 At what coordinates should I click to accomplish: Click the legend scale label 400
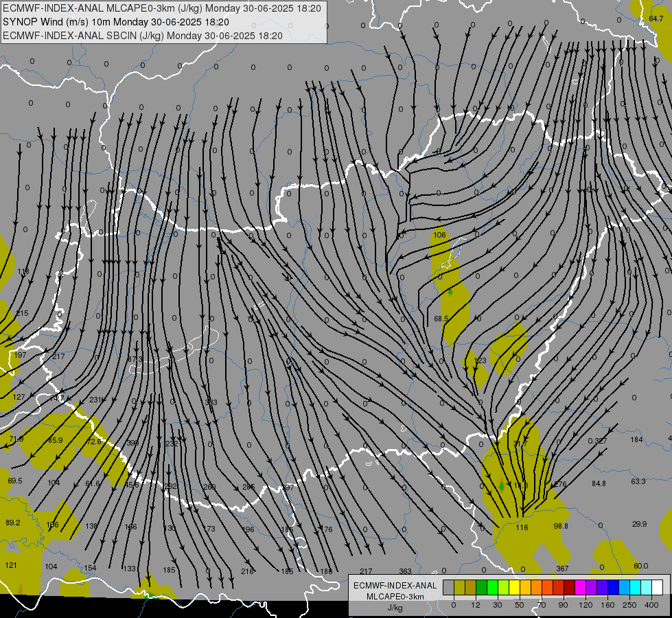(x=651, y=605)
